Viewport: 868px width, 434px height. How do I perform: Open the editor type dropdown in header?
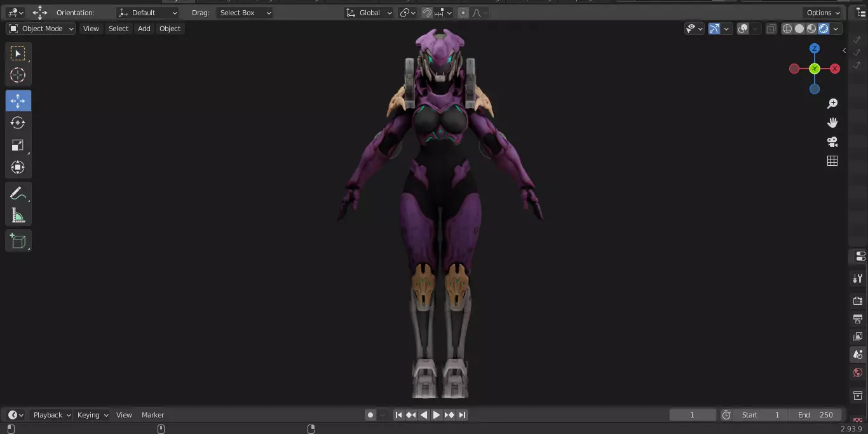tap(15, 13)
